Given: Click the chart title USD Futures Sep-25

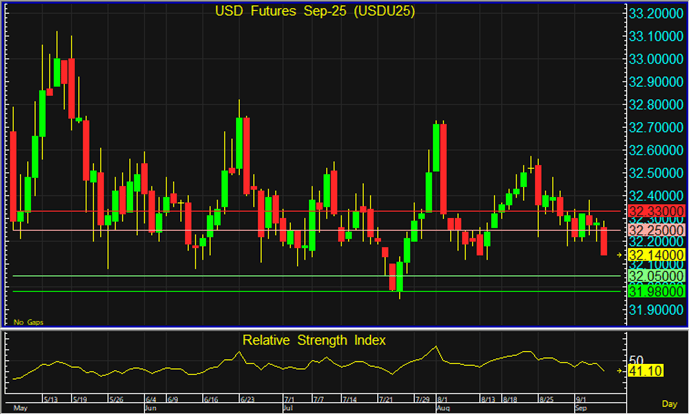Looking at the screenshot, I should coord(317,13).
